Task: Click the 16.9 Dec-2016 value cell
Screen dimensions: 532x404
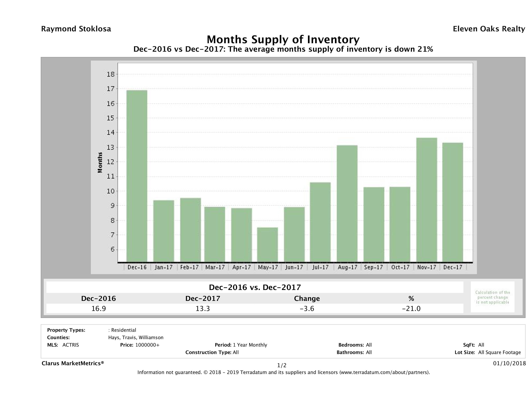Action: pos(99,308)
